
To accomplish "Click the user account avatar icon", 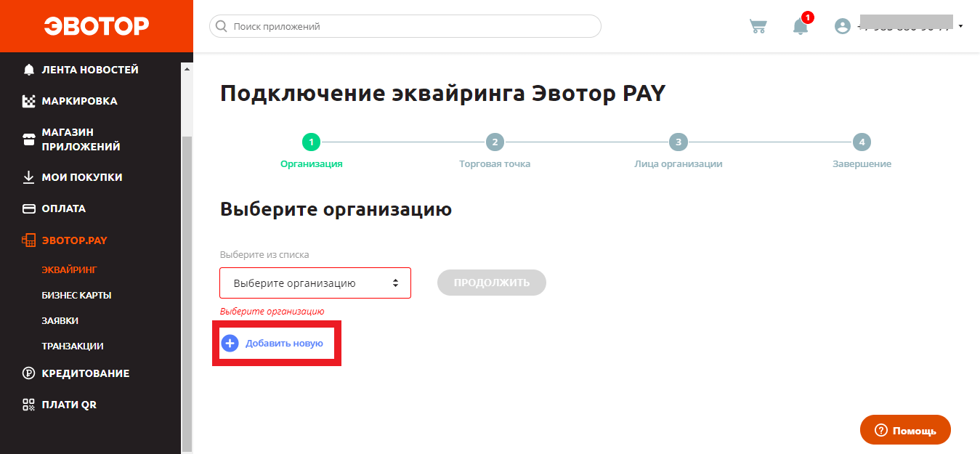I will click(843, 26).
